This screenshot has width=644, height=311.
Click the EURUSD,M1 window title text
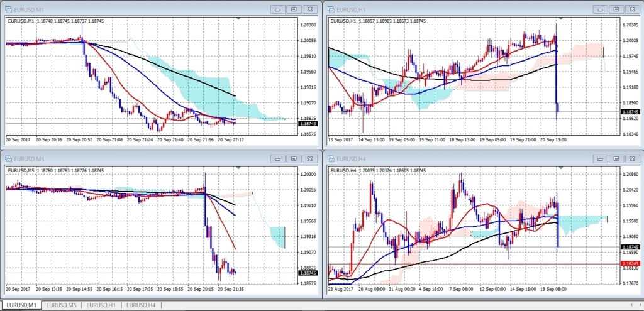tap(28, 9)
